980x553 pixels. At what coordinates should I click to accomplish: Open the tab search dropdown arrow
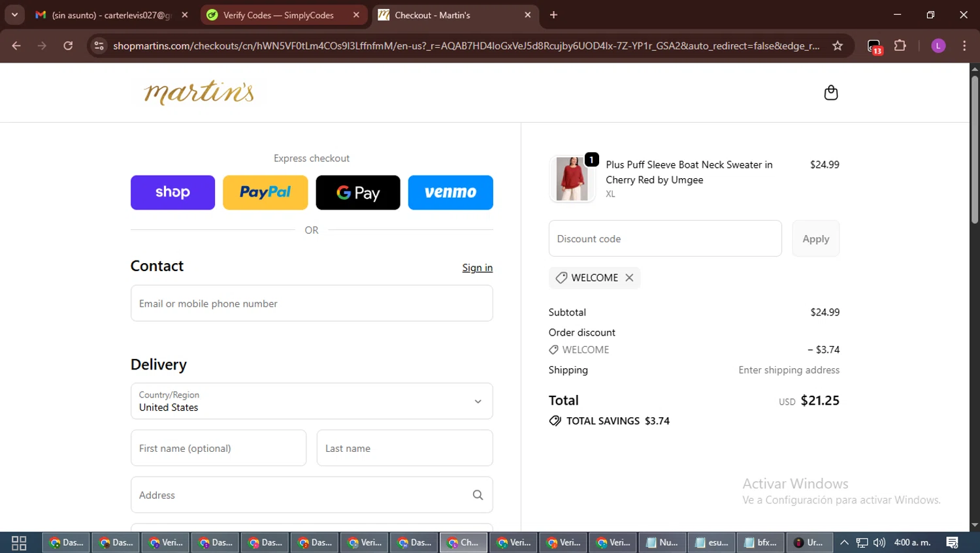[x=14, y=15]
